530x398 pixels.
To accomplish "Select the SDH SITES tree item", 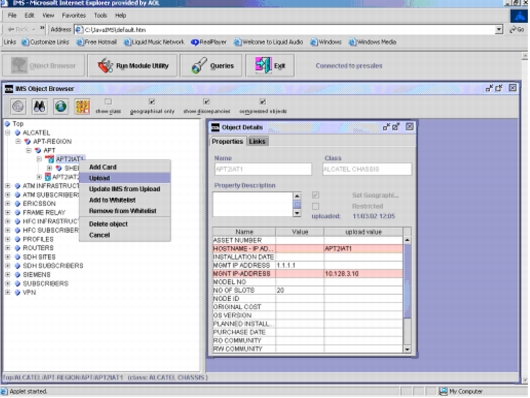I will coord(39,257).
